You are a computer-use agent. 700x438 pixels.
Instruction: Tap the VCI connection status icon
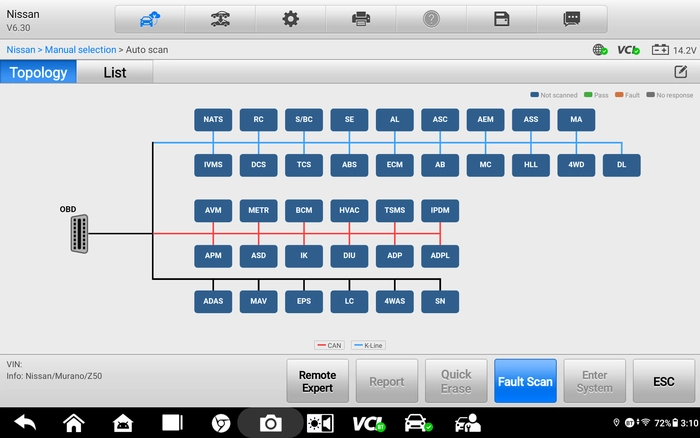(628, 50)
